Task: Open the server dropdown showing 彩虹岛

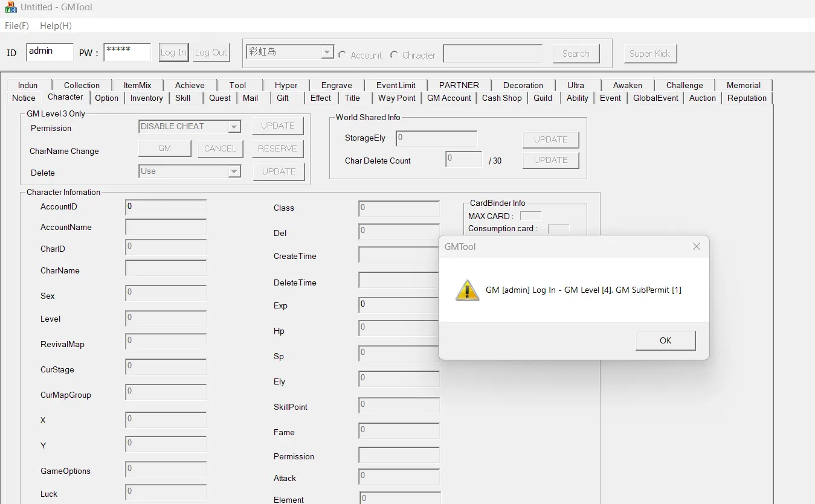Action: click(x=327, y=53)
